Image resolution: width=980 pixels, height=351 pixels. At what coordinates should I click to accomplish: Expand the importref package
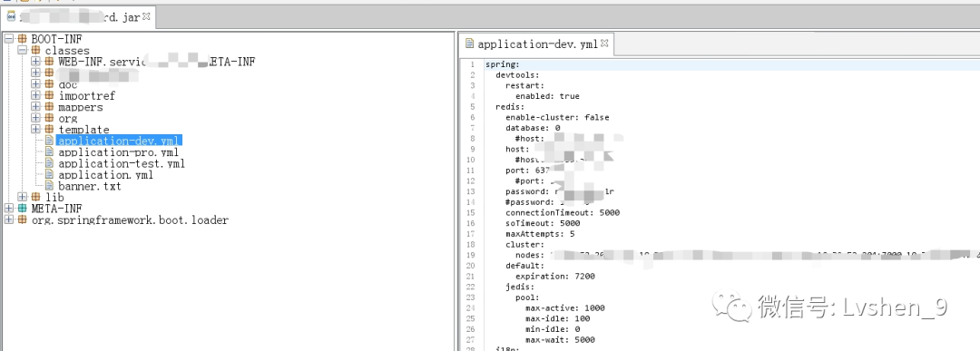coord(35,95)
